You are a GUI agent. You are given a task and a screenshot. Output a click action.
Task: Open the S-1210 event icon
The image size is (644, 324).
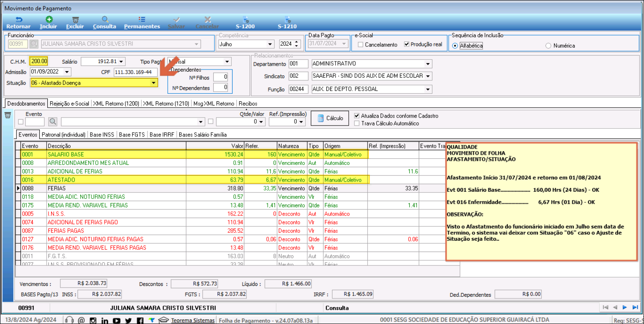pyautogui.click(x=287, y=19)
